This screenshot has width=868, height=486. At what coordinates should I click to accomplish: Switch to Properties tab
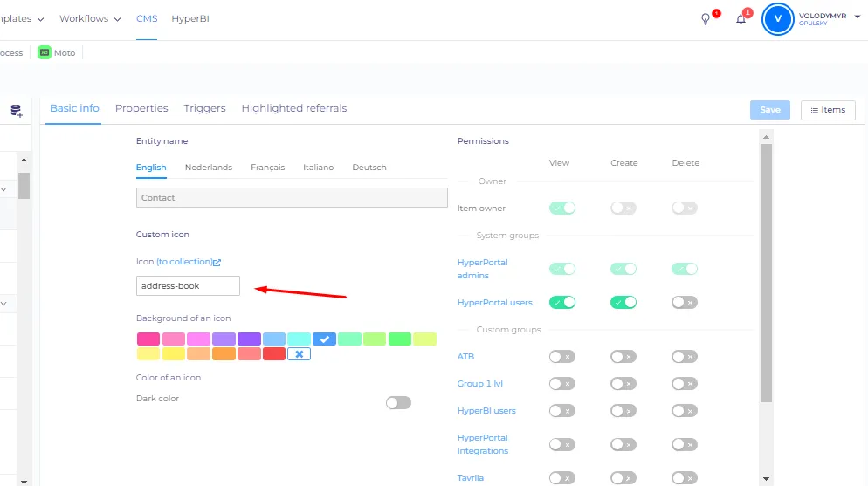tap(141, 108)
